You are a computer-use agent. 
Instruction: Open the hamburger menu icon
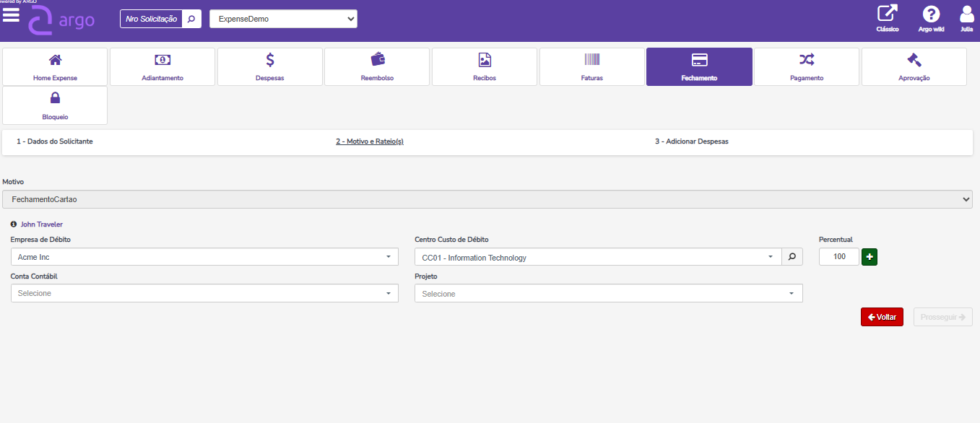(12, 15)
